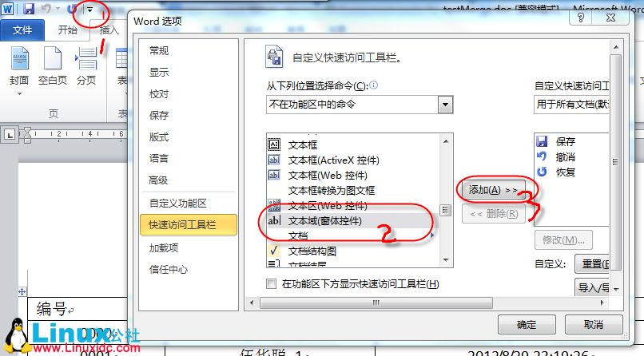Click the Save icon in quick access toolbar
Image resolution: width=644 pixels, height=356 pixels.
[28, 9]
